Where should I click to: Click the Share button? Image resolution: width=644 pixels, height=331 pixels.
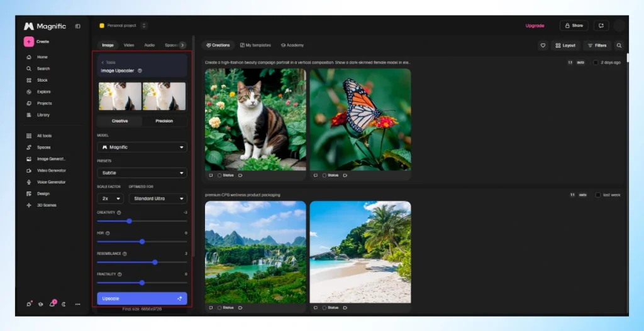[574, 25]
